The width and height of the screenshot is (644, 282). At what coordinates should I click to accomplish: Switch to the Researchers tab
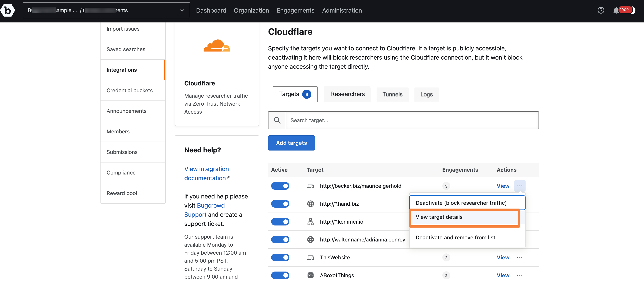(347, 94)
